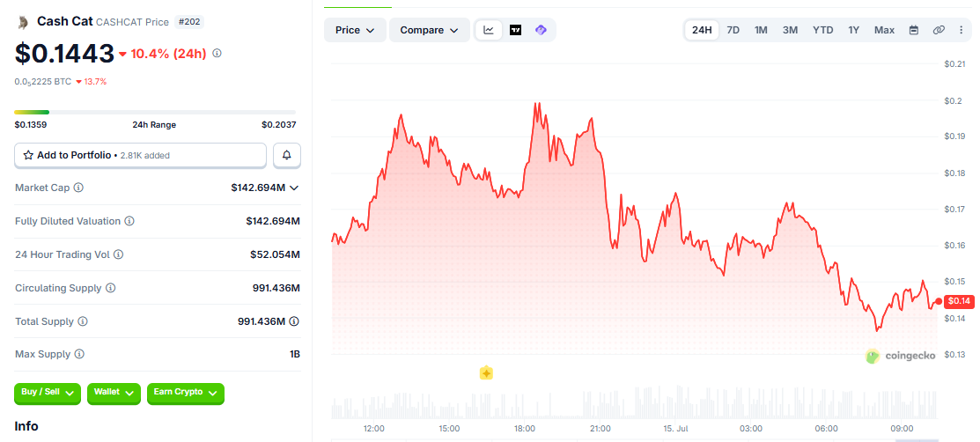Click the $0.1443 current price text
The width and height of the screenshot is (980, 442).
click(64, 54)
